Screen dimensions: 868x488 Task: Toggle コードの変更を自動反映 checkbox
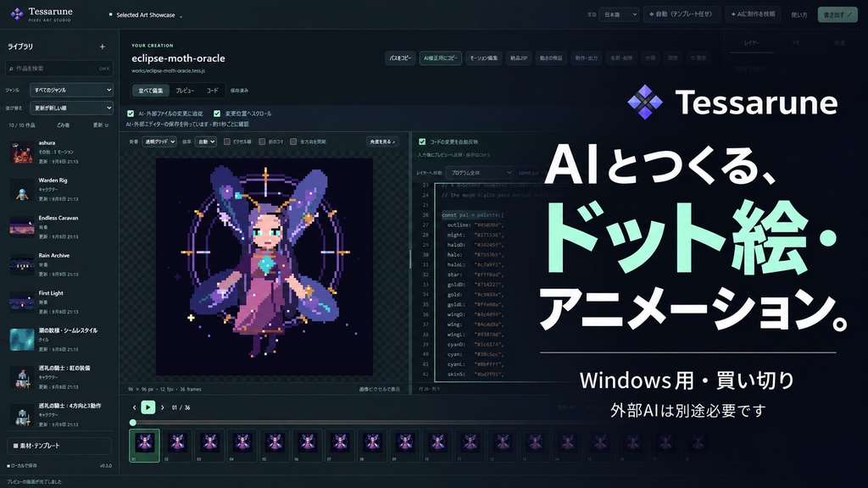click(422, 141)
